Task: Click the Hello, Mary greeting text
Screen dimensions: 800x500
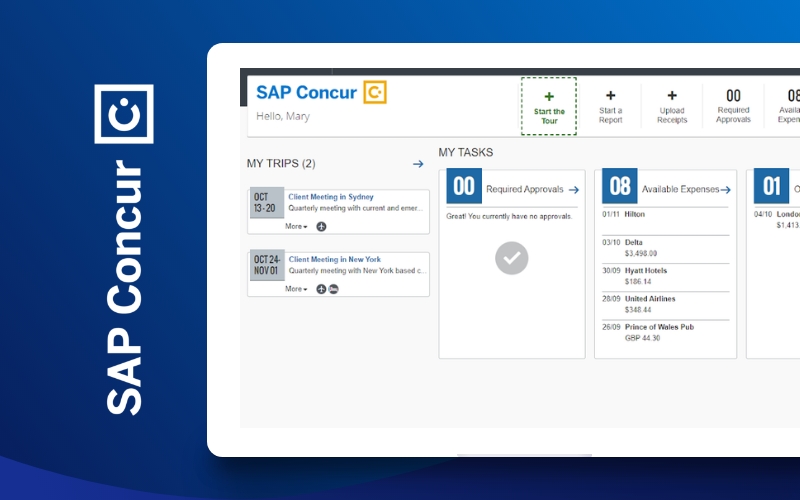Action: pyautogui.click(x=283, y=116)
